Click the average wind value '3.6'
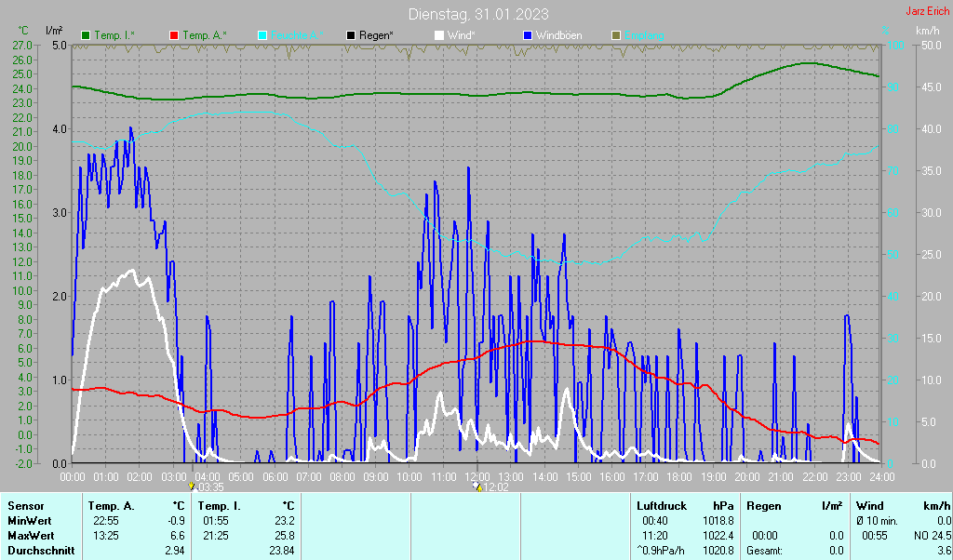953x560 pixels. pos(944,551)
